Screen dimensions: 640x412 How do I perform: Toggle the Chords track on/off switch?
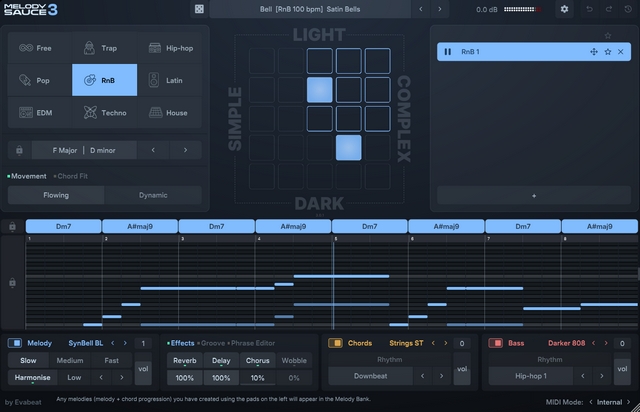(x=335, y=343)
